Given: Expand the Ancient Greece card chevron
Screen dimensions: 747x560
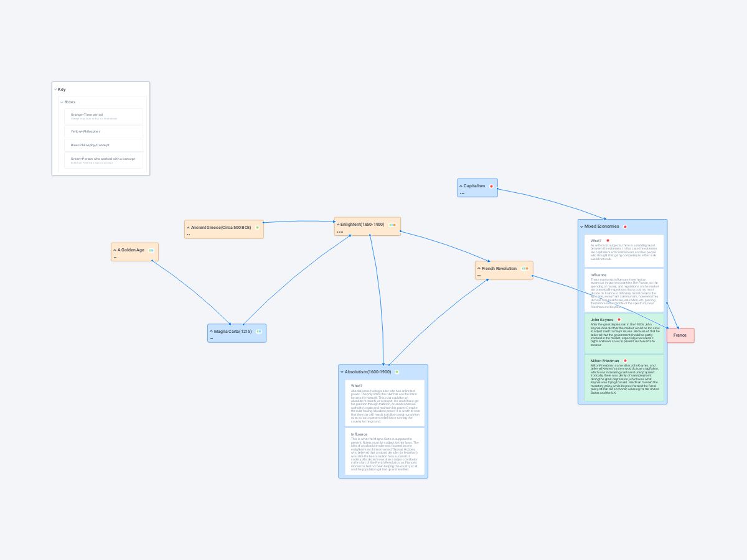Looking at the screenshot, I should click(x=188, y=228).
